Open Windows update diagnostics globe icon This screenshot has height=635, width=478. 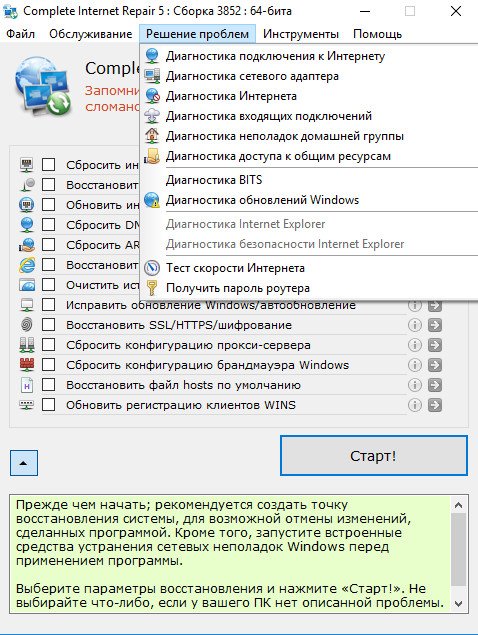click(x=152, y=200)
